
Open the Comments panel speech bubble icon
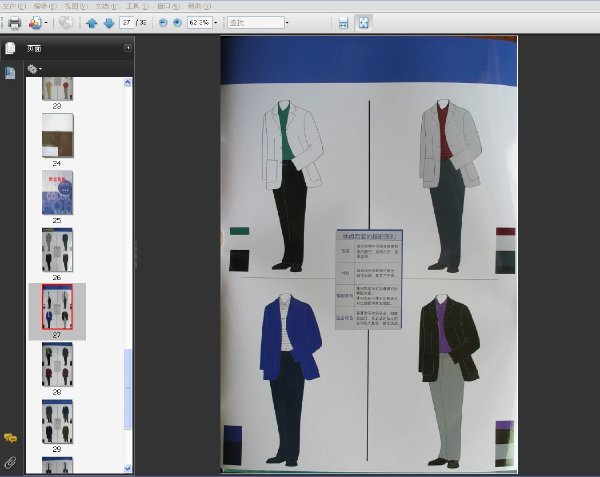[x=10, y=438]
